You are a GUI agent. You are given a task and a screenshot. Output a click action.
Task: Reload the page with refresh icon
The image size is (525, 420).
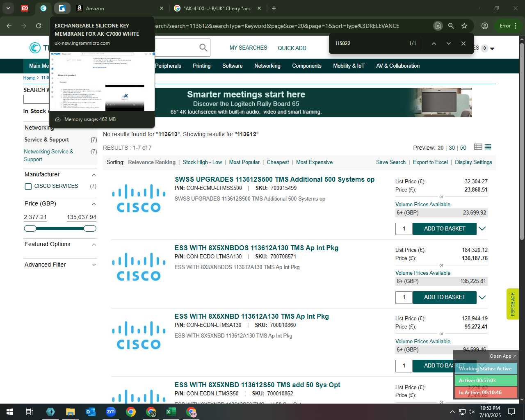click(x=39, y=26)
